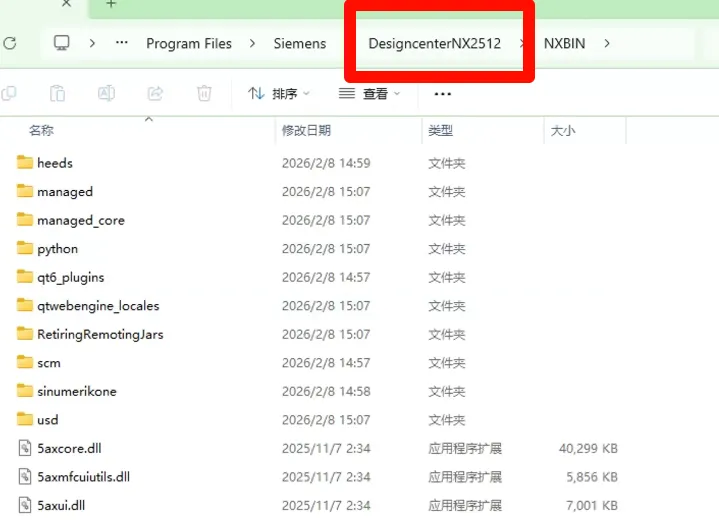Sort by 修改日期 column header

tap(306, 131)
